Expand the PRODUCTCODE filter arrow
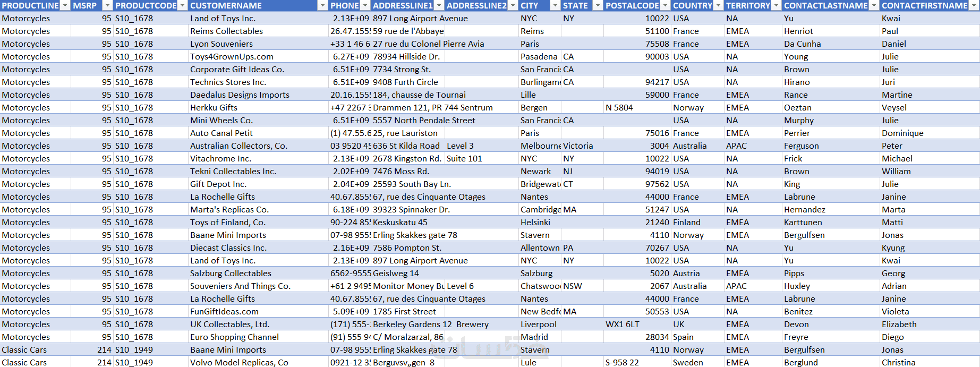The image size is (980, 367). click(x=182, y=5)
